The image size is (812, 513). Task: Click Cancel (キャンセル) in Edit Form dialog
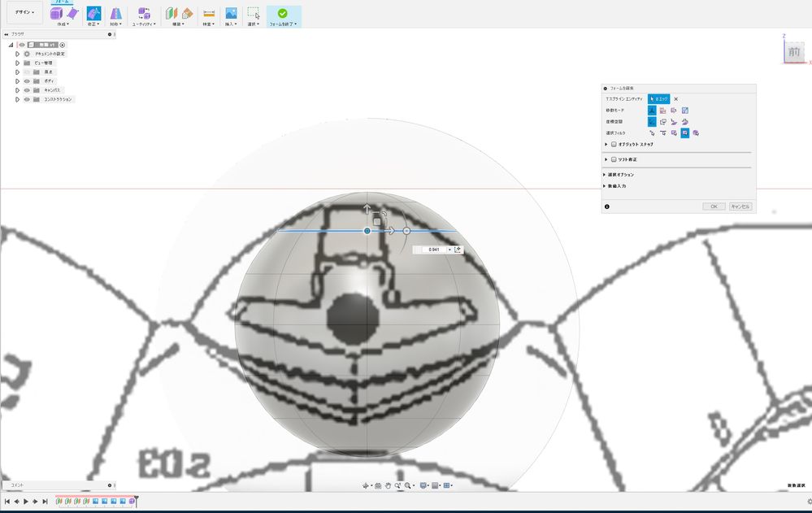(x=740, y=207)
